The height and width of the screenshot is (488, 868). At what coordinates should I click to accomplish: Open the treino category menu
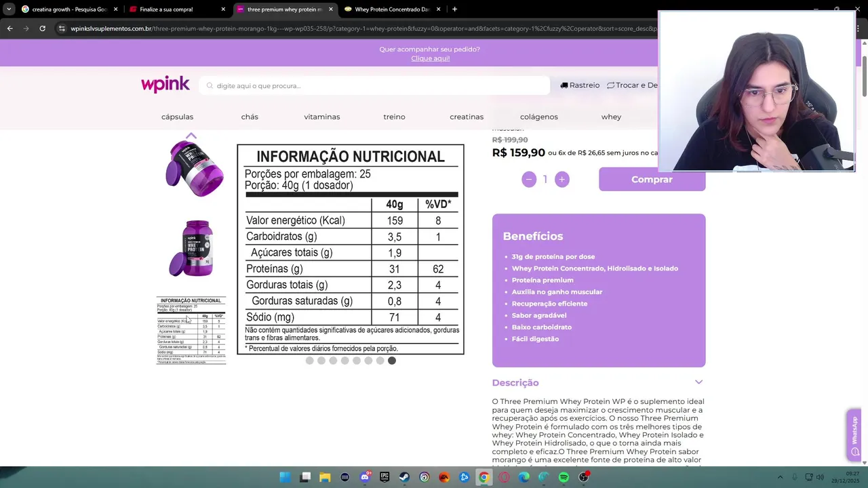[x=394, y=117]
